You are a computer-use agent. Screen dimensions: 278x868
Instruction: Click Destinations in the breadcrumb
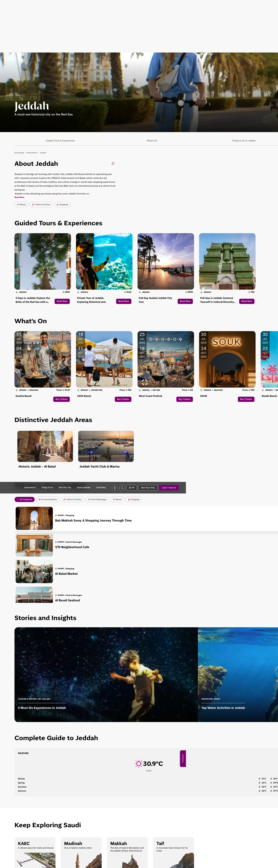tap(32, 153)
